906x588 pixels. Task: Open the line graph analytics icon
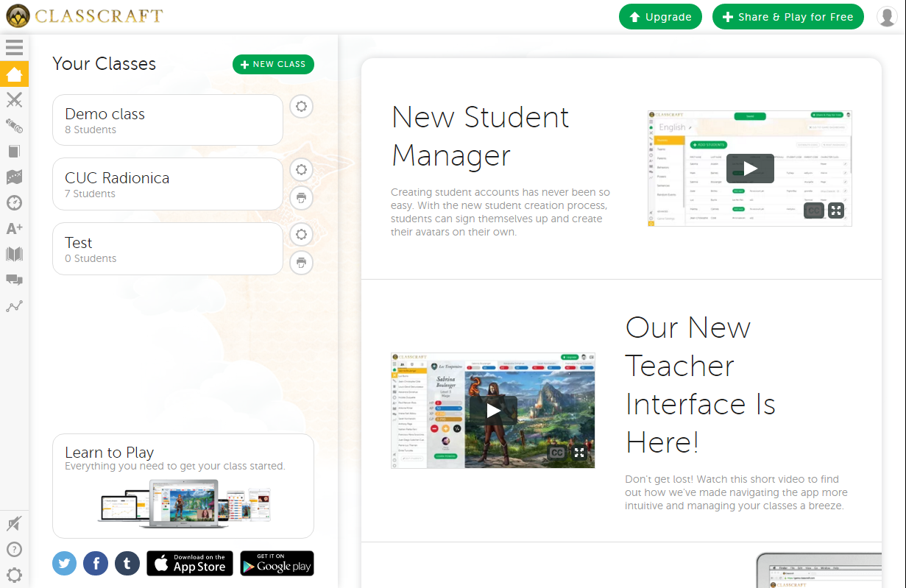click(14, 306)
